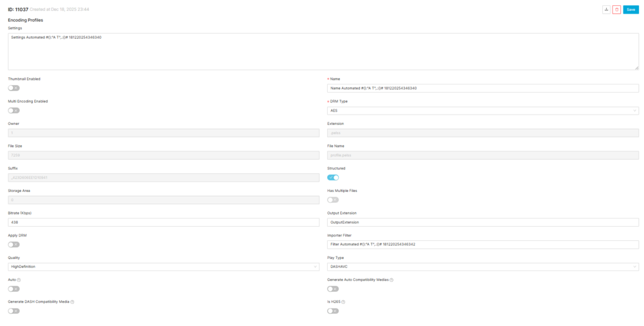Click the Name input field

[482, 88]
